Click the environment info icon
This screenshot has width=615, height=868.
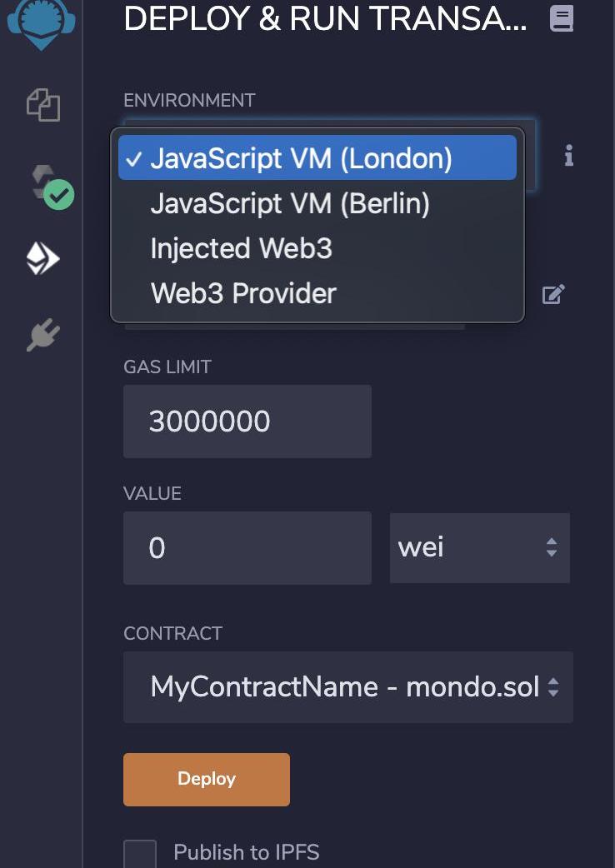pyautogui.click(x=568, y=156)
